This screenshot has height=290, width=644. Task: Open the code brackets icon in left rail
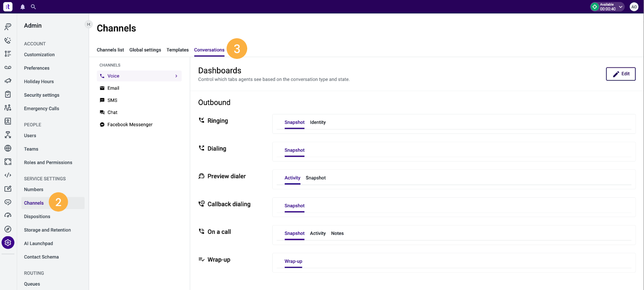[8, 175]
